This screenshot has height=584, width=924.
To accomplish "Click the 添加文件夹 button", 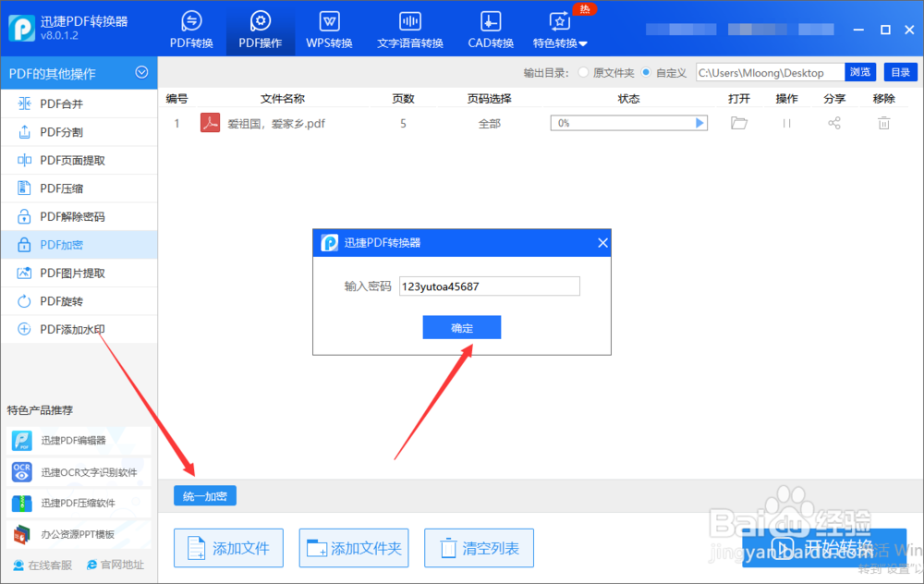I will coord(354,549).
